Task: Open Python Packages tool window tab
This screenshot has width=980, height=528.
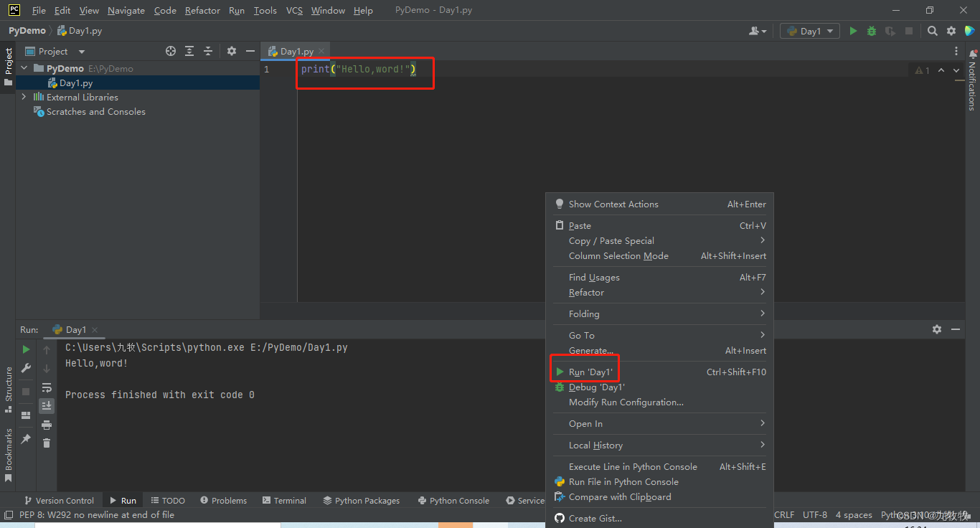Action: point(362,501)
